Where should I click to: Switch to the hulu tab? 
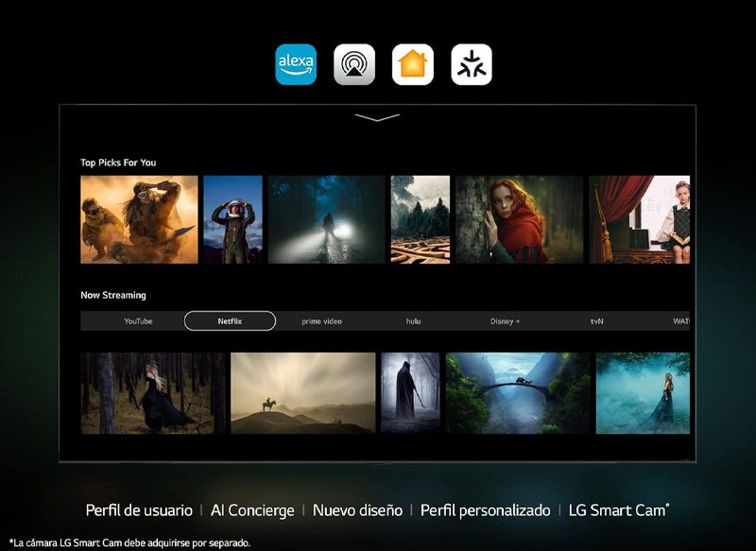[413, 321]
